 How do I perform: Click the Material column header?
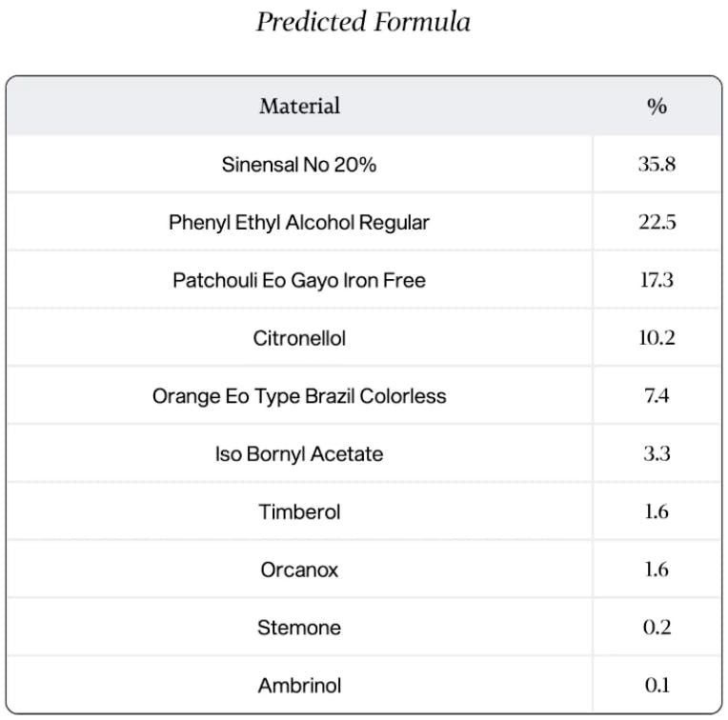click(299, 106)
